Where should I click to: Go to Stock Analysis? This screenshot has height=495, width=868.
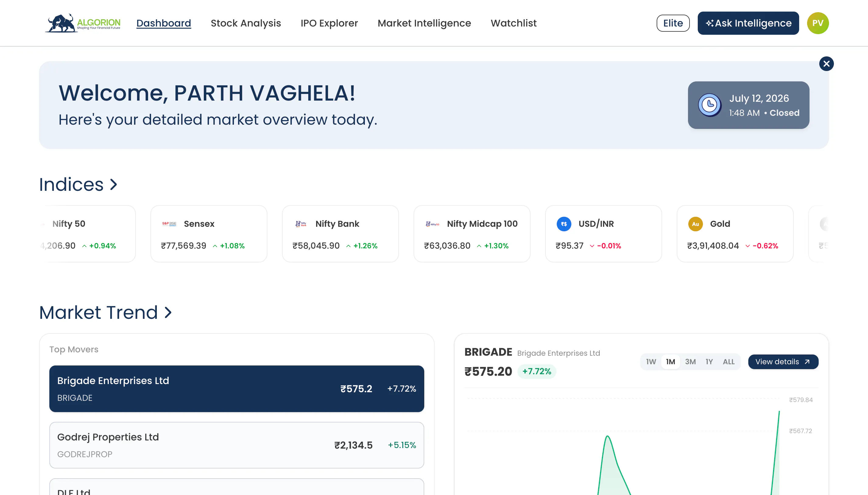click(x=246, y=23)
